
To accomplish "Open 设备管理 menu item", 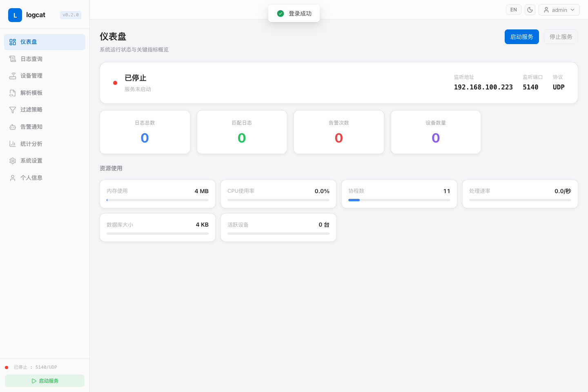I will pos(45,76).
